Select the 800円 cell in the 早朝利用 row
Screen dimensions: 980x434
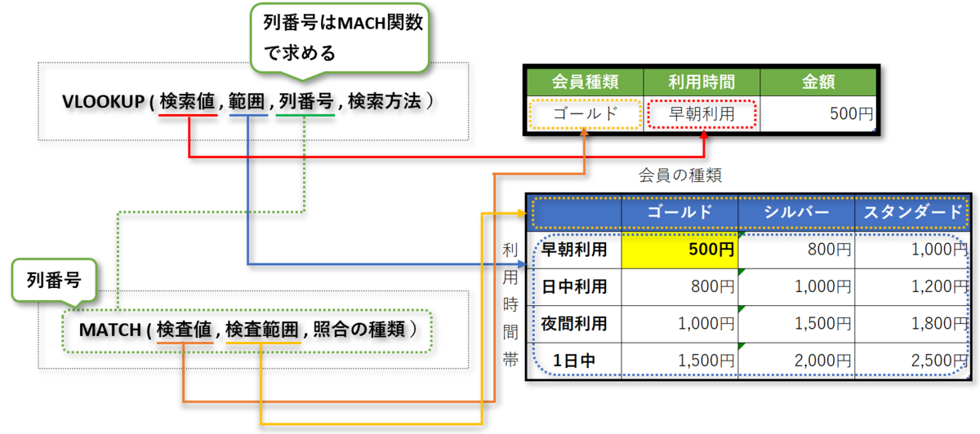[x=796, y=250]
